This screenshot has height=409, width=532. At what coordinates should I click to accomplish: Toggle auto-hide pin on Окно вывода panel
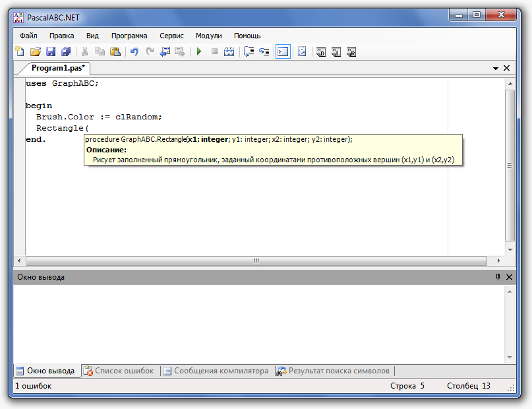(x=498, y=277)
